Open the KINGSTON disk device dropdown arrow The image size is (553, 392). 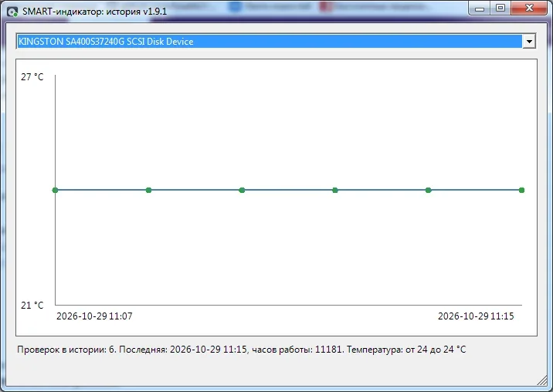pos(529,42)
